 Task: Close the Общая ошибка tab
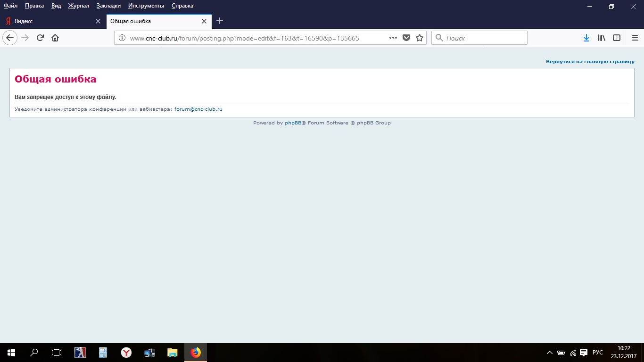pyautogui.click(x=204, y=21)
